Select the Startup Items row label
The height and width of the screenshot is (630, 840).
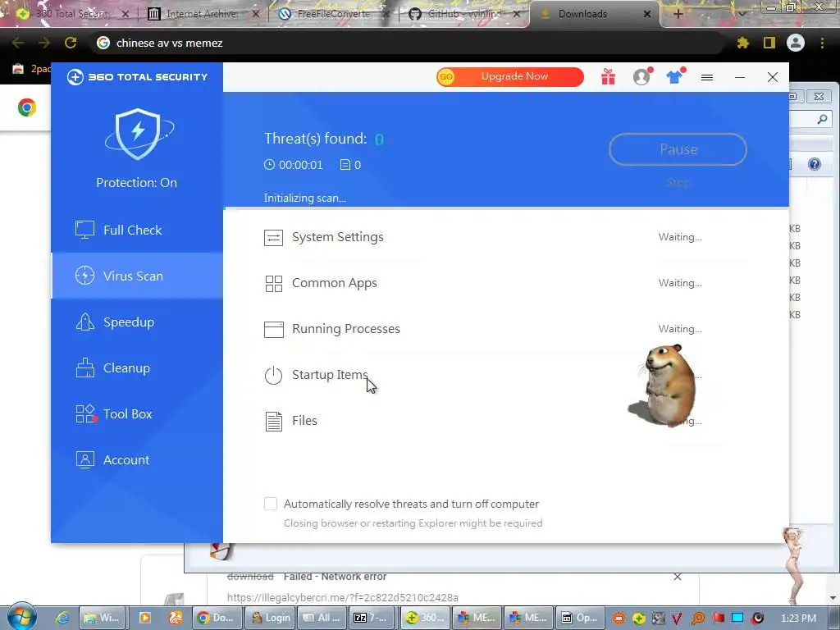(330, 374)
